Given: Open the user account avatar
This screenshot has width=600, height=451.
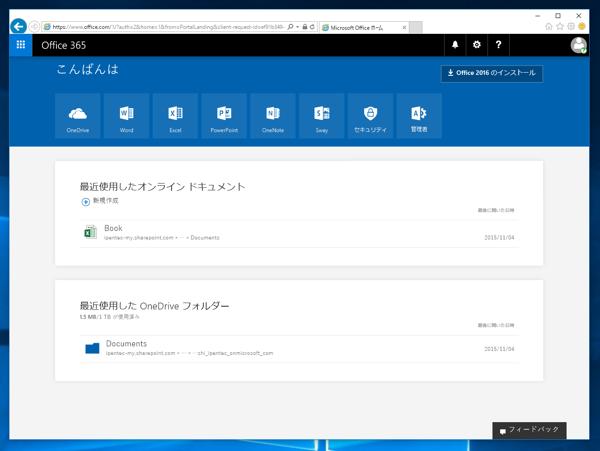Looking at the screenshot, I should (579, 45).
